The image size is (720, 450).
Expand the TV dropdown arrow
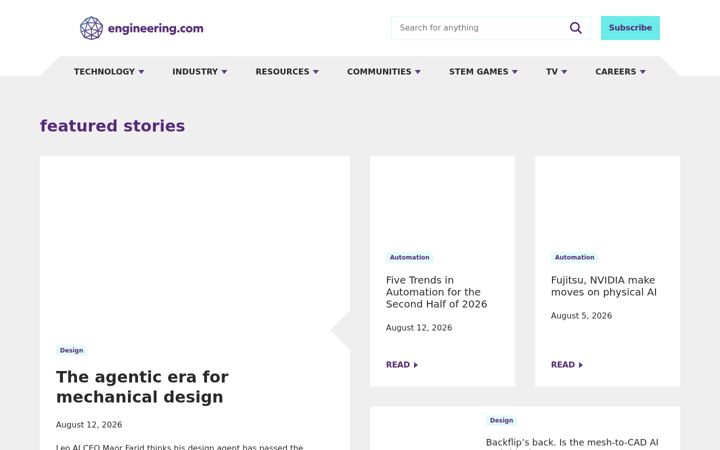coord(564,72)
